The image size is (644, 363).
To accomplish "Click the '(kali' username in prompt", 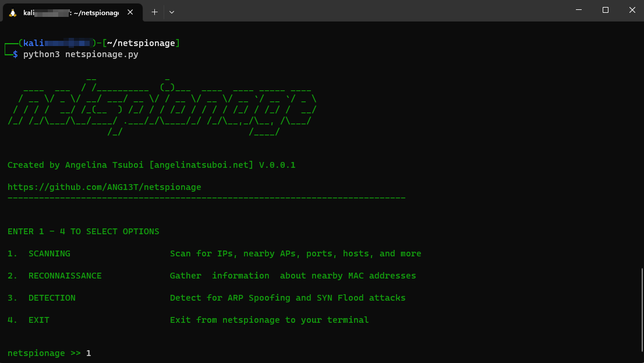I will click(31, 43).
